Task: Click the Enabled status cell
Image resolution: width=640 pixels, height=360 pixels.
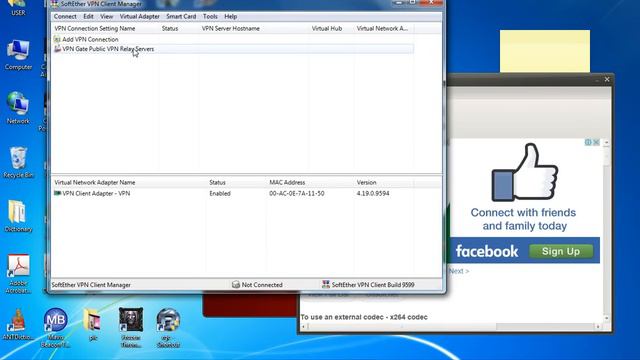Action: point(220,193)
